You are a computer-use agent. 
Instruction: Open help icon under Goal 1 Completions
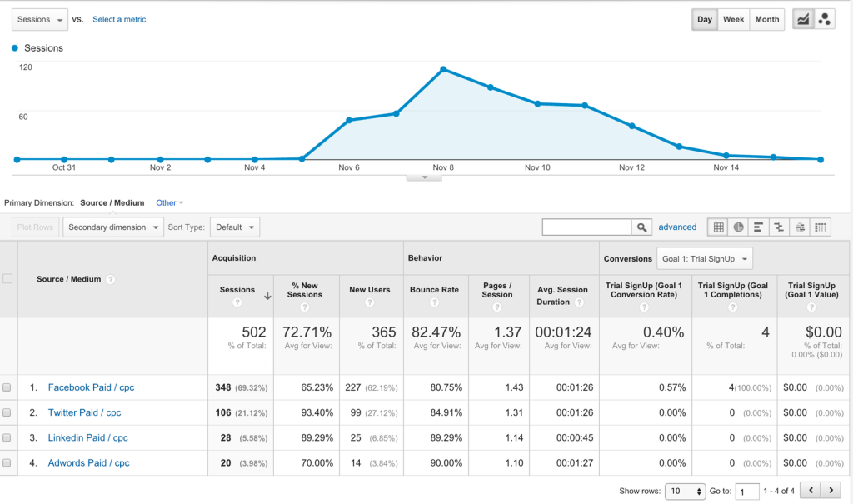733,307
